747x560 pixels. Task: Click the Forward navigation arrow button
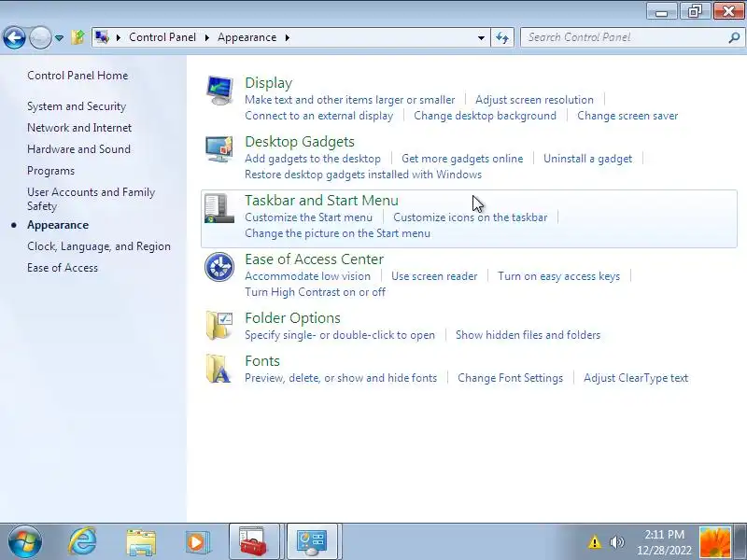point(40,37)
